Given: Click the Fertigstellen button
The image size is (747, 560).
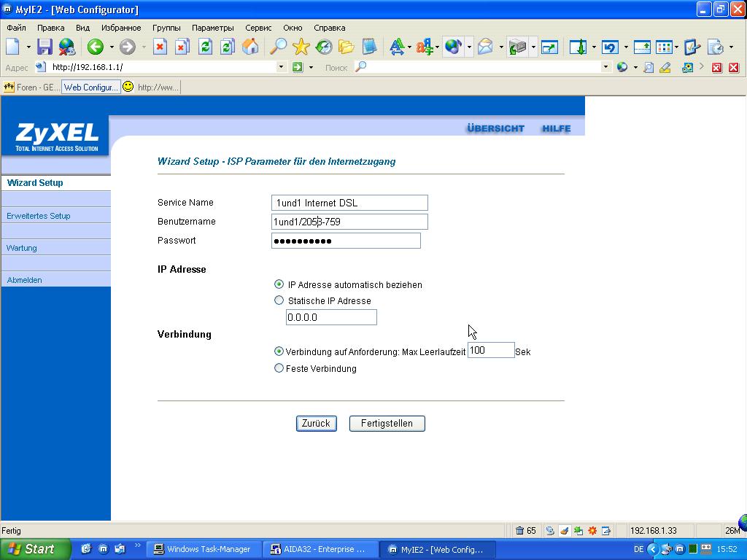Looking at the screenshot, I should tap(387, 424).
